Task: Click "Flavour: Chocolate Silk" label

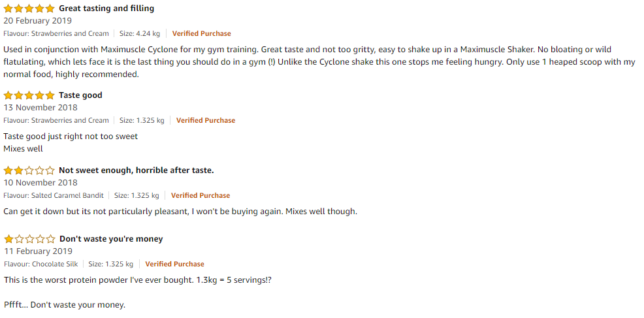Action: [x=41, y=264]
